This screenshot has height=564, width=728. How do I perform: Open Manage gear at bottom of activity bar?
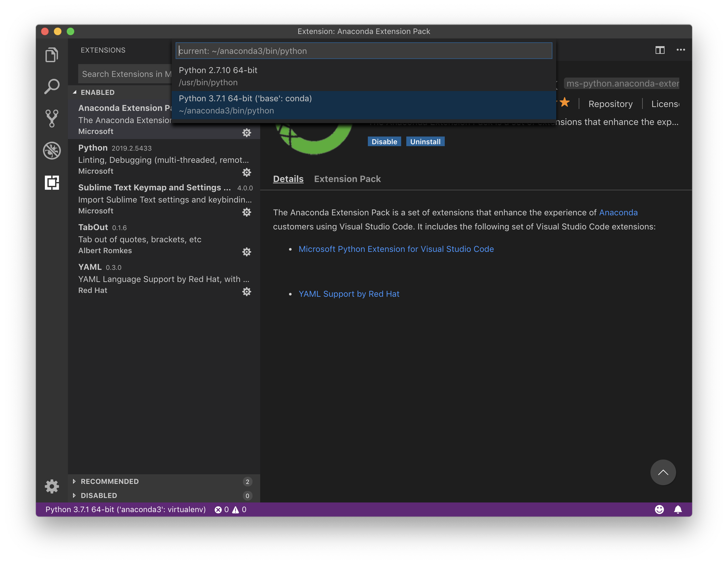point(52,486)
